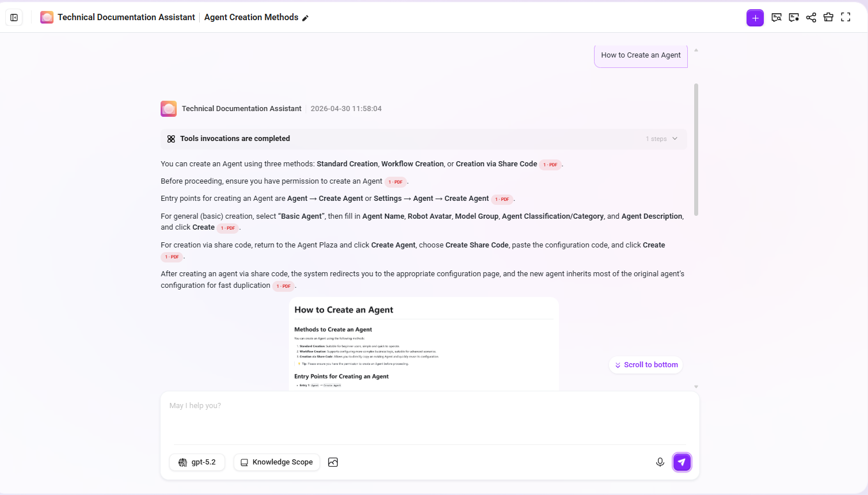The image size is (868, 495).
Task: Expand the Tools invocations 1 steps chevron
Action: pos(675,139)
